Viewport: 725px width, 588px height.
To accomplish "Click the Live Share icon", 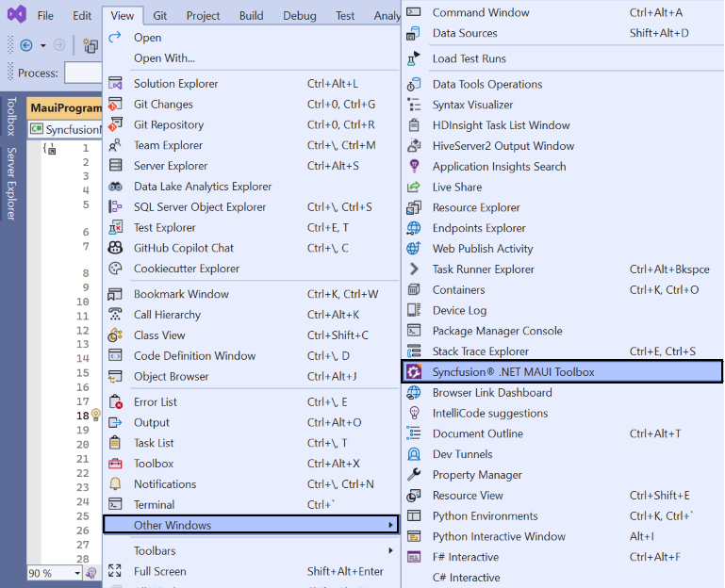I will (414, 187).
